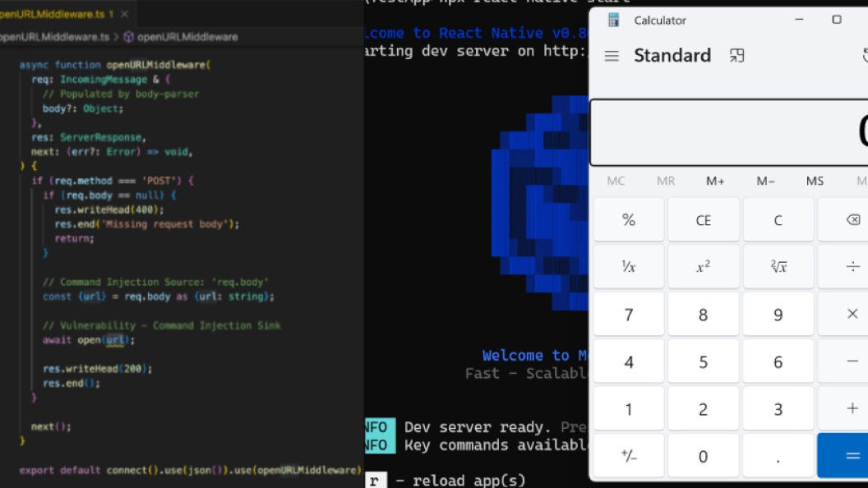This screenshot has height=488, width=868.
Task: Click the C clear button
Action: click(x=778, y=220)
